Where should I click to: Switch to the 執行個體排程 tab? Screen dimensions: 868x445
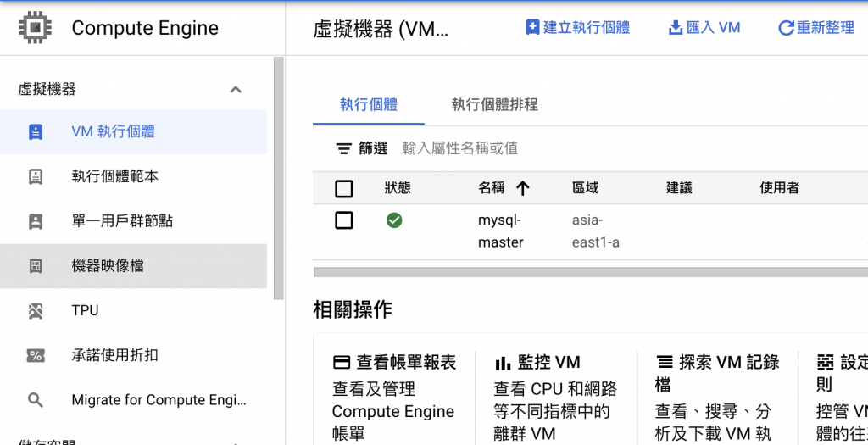[x=495, y=104]
